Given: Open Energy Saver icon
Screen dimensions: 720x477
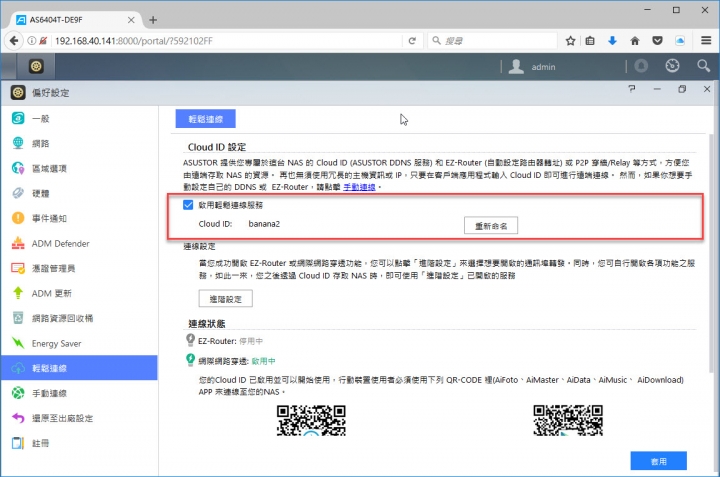Looking at the screenshot, I should point(18,343).
